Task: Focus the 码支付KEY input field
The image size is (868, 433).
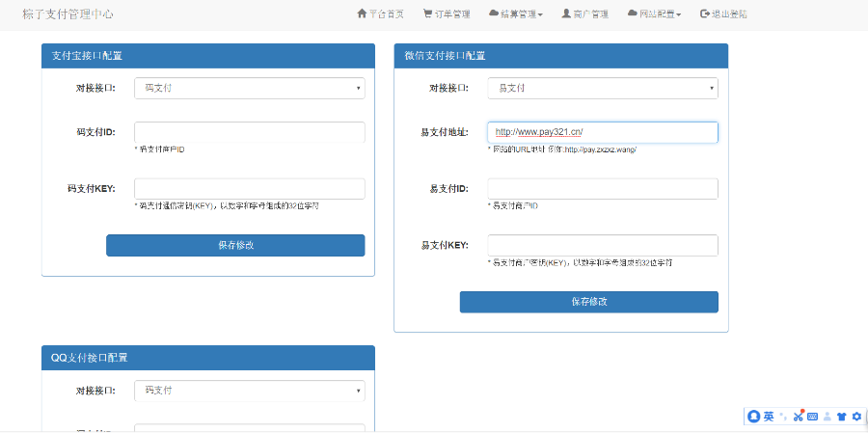Action: coord(250,189)
